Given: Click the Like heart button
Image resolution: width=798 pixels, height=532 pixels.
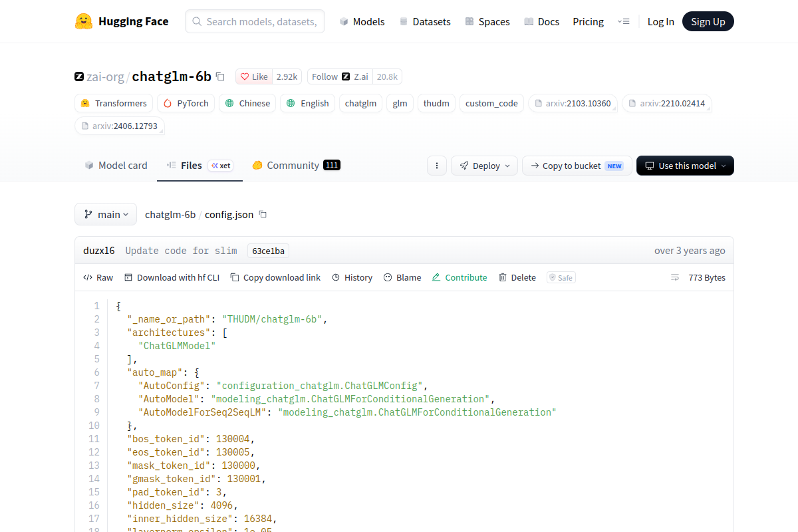Looking at the screenshot, I should coord(254,76).
